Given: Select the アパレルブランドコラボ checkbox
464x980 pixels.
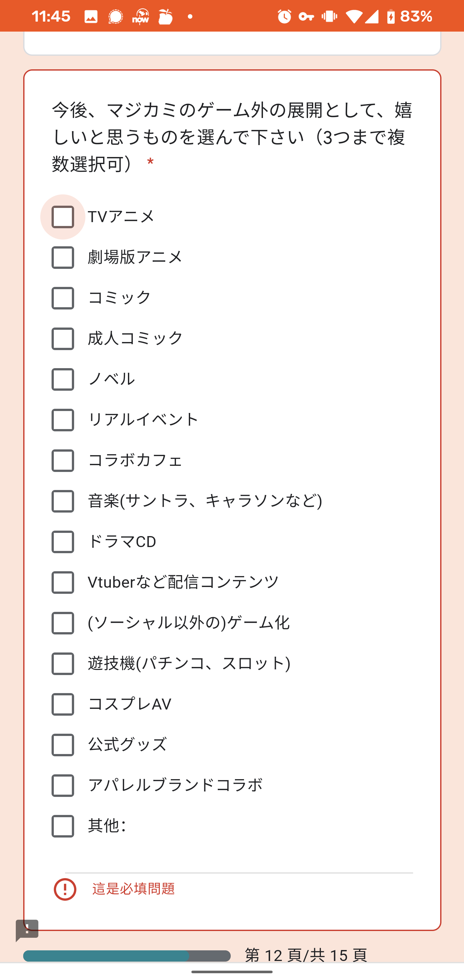Looking at the screenshot, I should [x=63, y=786].
